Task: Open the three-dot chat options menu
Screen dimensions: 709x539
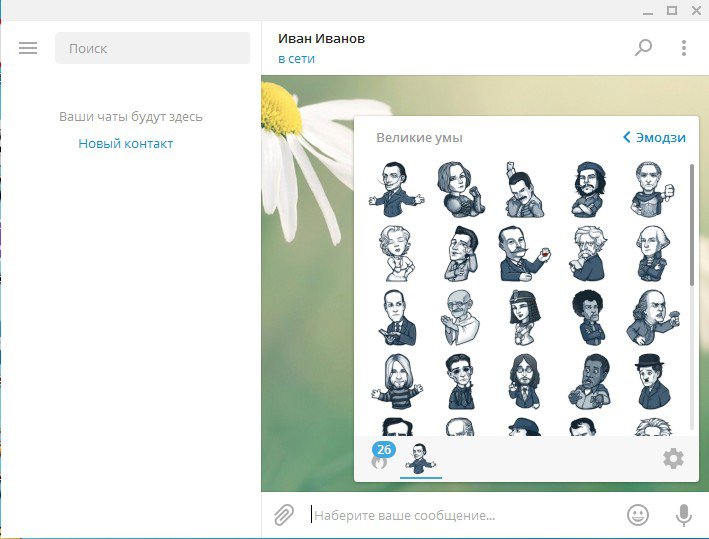Action: [684, 47]
